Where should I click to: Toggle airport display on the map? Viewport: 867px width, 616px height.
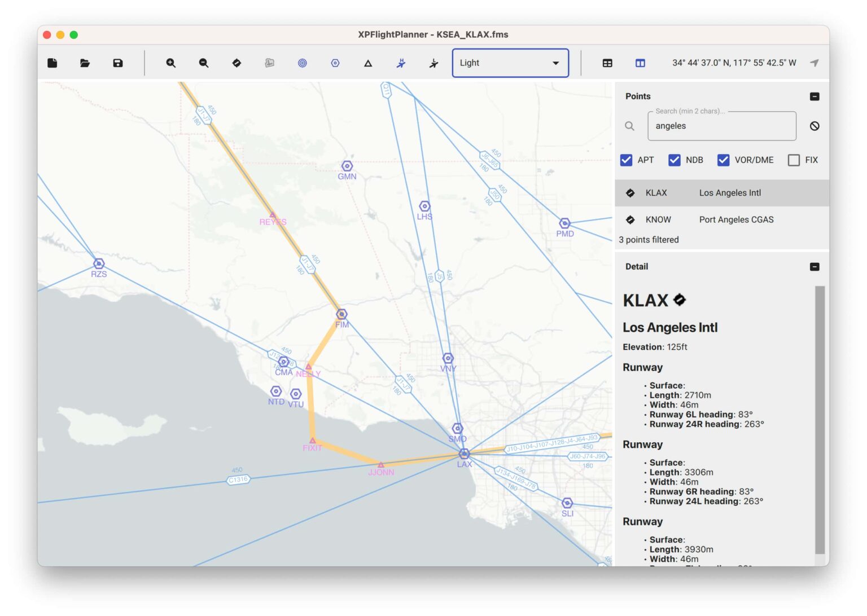point(237,63)
